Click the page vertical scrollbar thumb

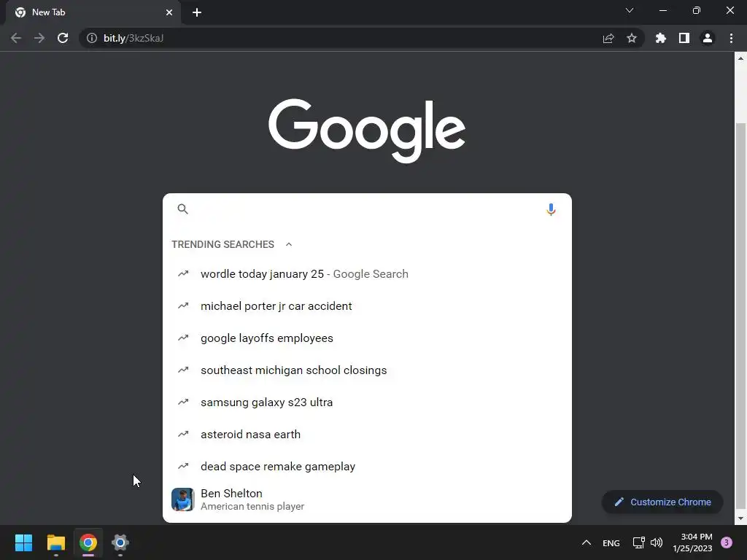pos(740,316)
